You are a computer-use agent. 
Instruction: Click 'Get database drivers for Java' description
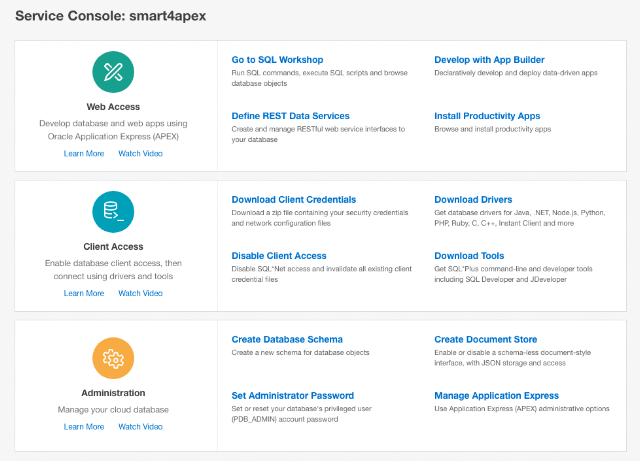[x=520, y=218]
